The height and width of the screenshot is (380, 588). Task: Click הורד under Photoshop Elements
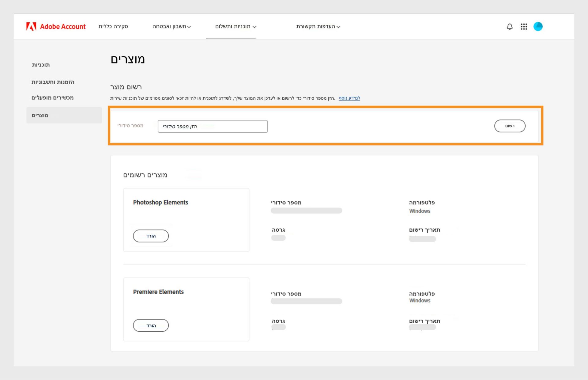(151, 236)
